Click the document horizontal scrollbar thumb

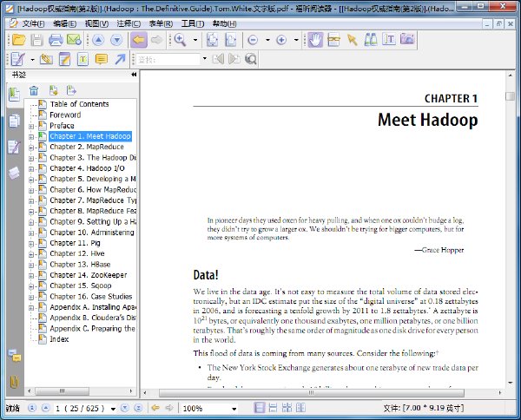coord(312,393)
